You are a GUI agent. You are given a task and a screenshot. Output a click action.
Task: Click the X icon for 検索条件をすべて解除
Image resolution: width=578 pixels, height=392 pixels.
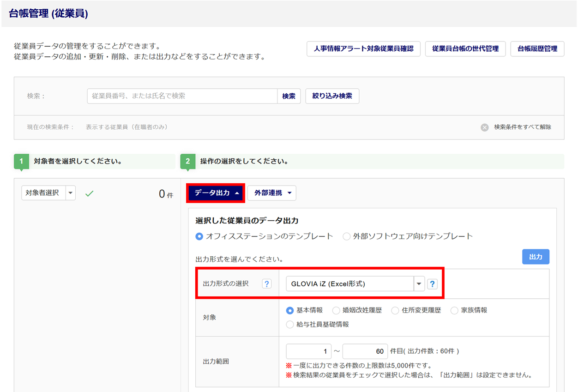[484, 127]
